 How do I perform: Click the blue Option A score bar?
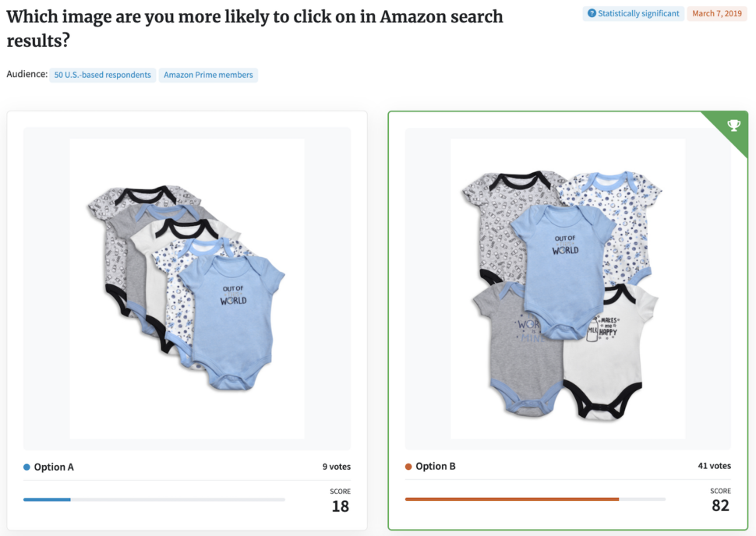click(x=48, y=499)
